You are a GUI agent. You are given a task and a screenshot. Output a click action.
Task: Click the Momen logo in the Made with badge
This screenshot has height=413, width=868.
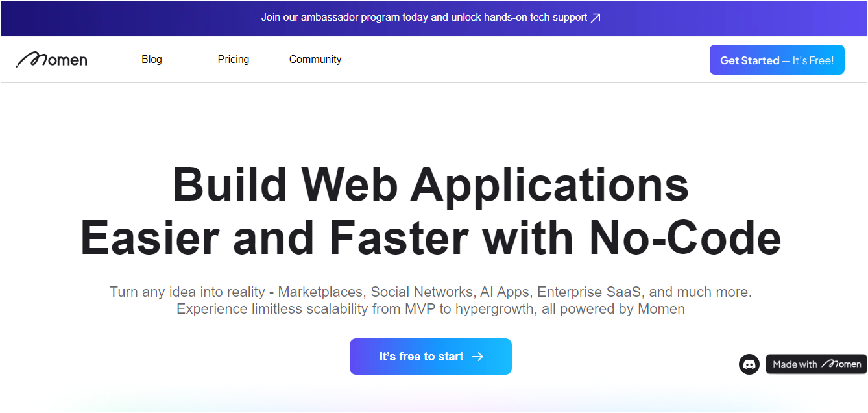841,364
